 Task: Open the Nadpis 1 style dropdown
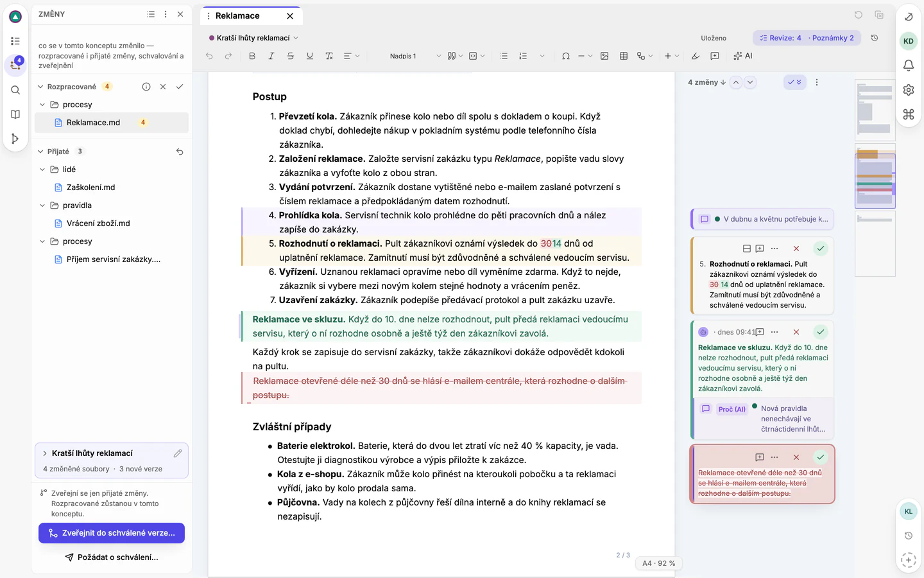click(x=416, y=56)
